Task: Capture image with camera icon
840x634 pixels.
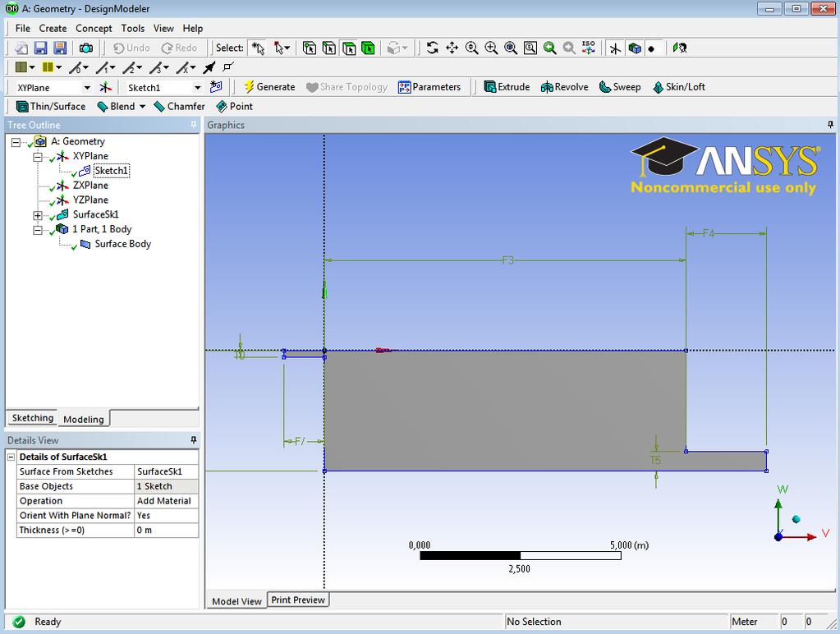Action: [85, 48]
